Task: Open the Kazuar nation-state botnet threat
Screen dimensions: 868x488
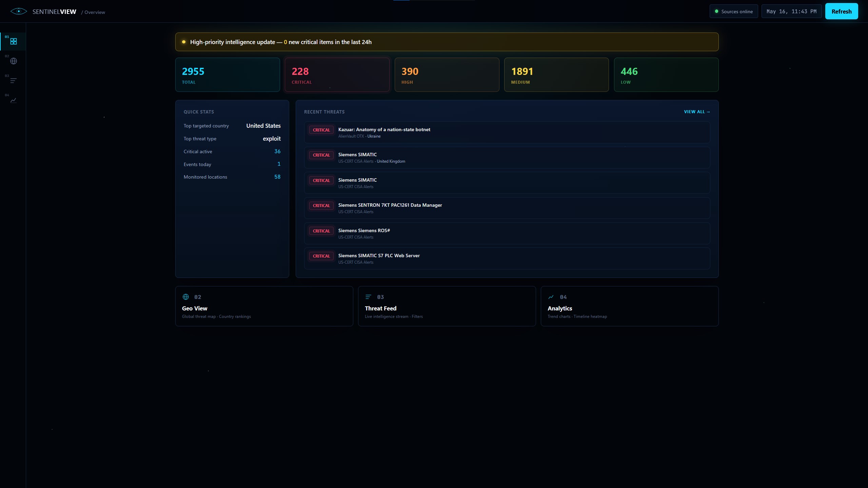Action: click(507, 133)
